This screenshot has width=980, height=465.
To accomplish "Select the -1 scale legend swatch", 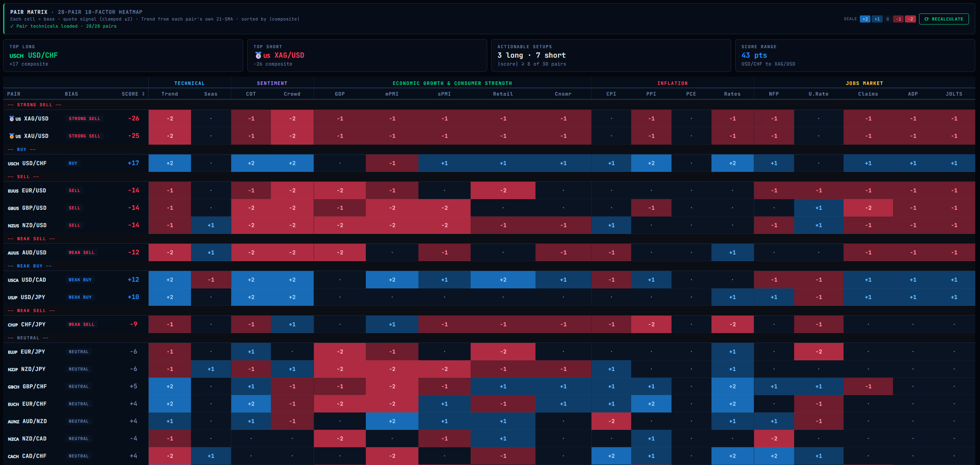I will click(898, 19).
